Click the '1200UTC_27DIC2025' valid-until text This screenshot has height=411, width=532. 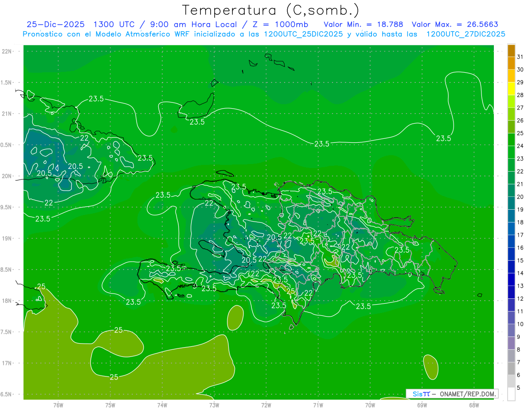click(x=465, y=34)
